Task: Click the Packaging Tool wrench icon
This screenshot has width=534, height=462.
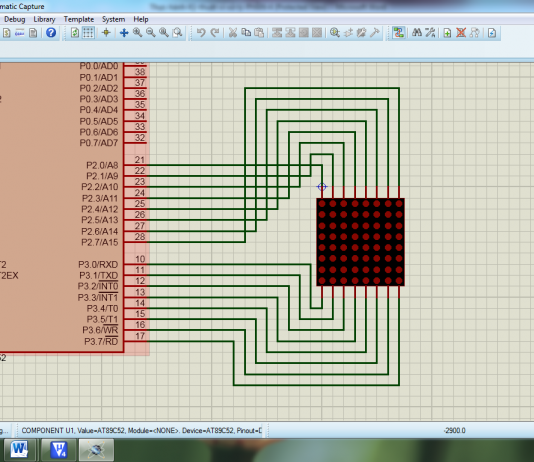Action: tap(361, 33)
